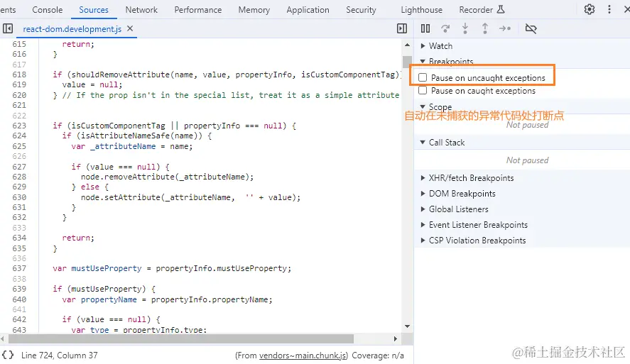The width and height of the screenshot is (630, 364).
Task: Click 'node.setAttribute' in line 630
Action: pyautogui.click(x=121, y=197)
